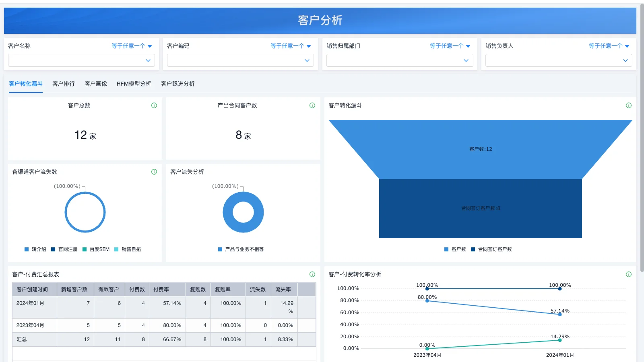Screen dimensions: 644x362
Task: Open info icon of 客户转化漏斗 chart
Action: [629, 105]
